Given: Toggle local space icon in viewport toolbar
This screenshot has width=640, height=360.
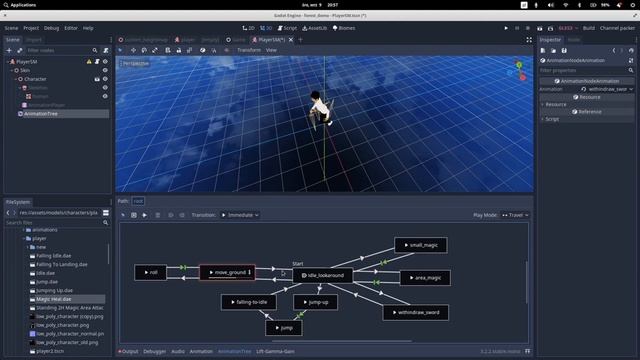Looking at the screenshot, I should tap(203, 50).
